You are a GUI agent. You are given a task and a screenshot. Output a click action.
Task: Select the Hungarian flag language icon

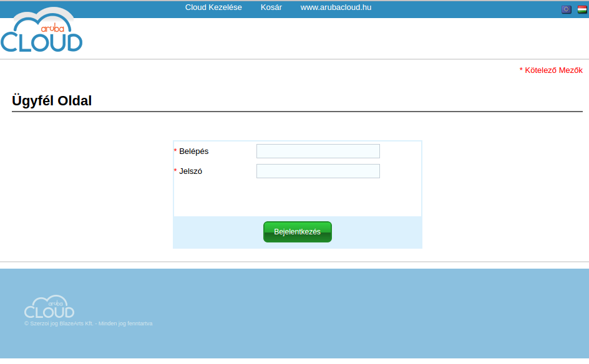point(582,9)
